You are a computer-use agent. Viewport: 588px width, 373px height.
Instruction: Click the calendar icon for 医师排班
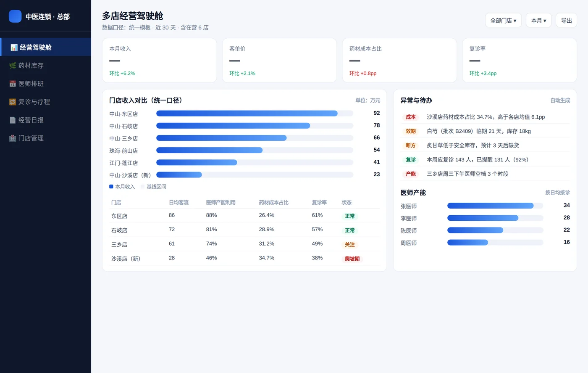pos(13,84)
